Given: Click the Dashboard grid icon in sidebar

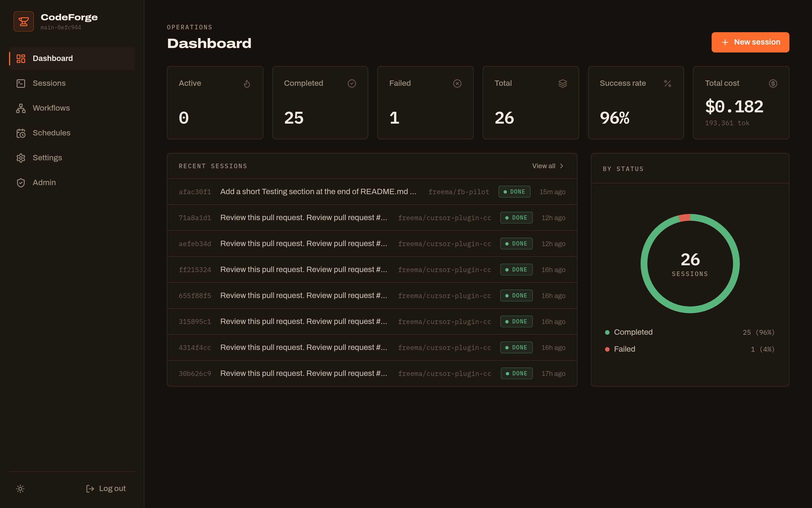Looking at the screenshot, I should (21, 58).
